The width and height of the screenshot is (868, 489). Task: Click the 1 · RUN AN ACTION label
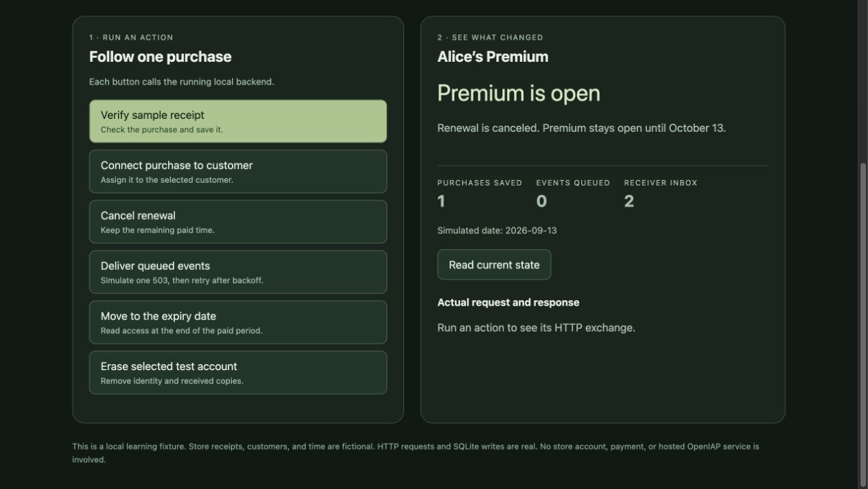(131, 38)
